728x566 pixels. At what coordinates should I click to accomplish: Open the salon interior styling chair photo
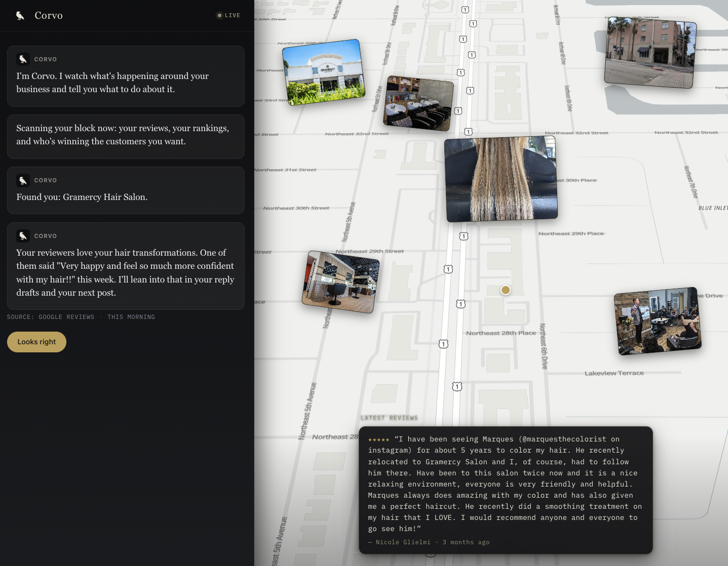(340, 282)
